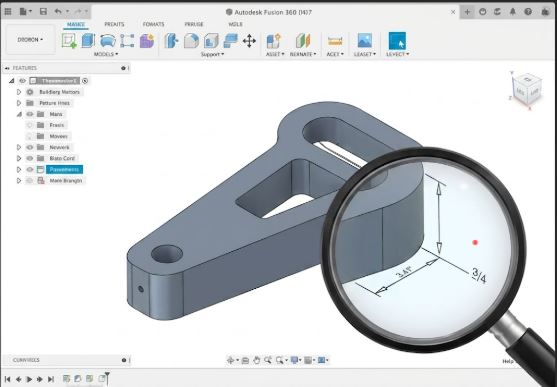Viewport: 557px width, 387px height.
Task: Click the timeline end marker
Action: (107, 378)
